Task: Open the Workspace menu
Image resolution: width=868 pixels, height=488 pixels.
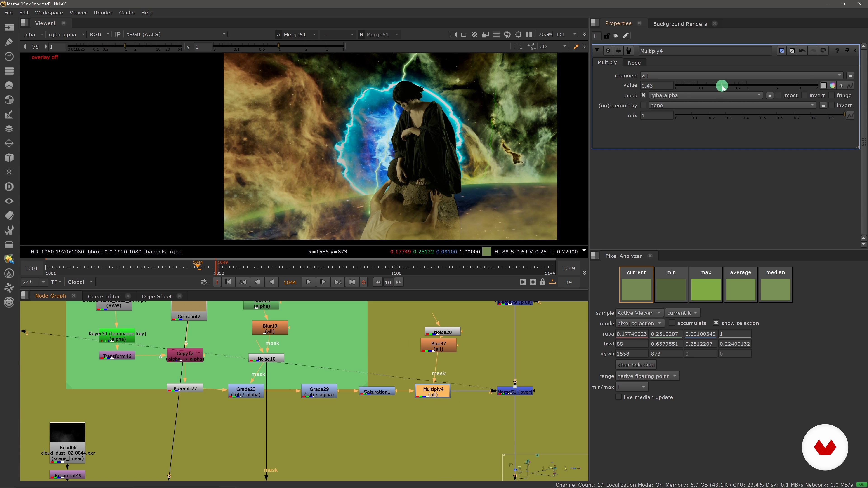Action: click(49, 12)
